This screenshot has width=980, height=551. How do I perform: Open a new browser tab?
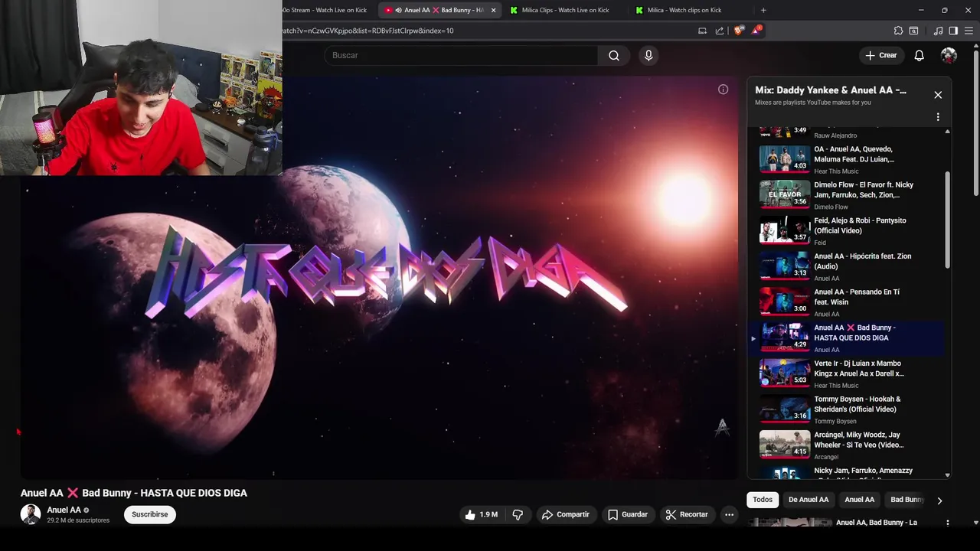pos(763,10)
